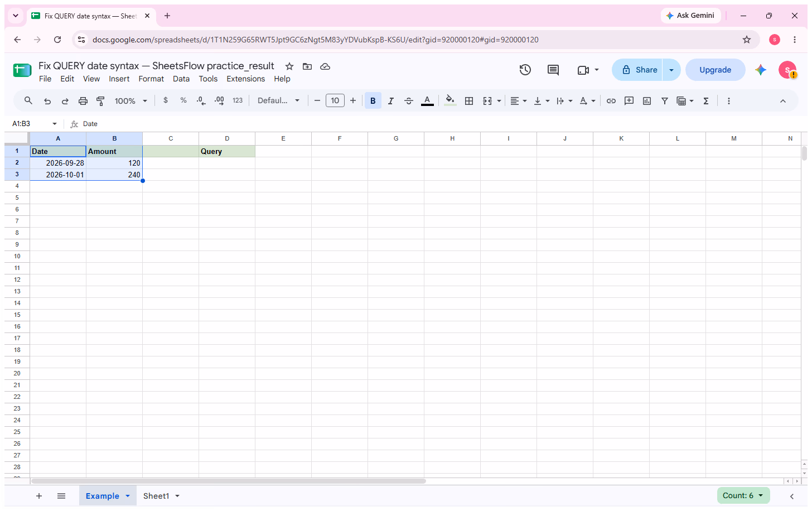
Task: Open the fill color bucket
Action: click(x=450, y=101)
